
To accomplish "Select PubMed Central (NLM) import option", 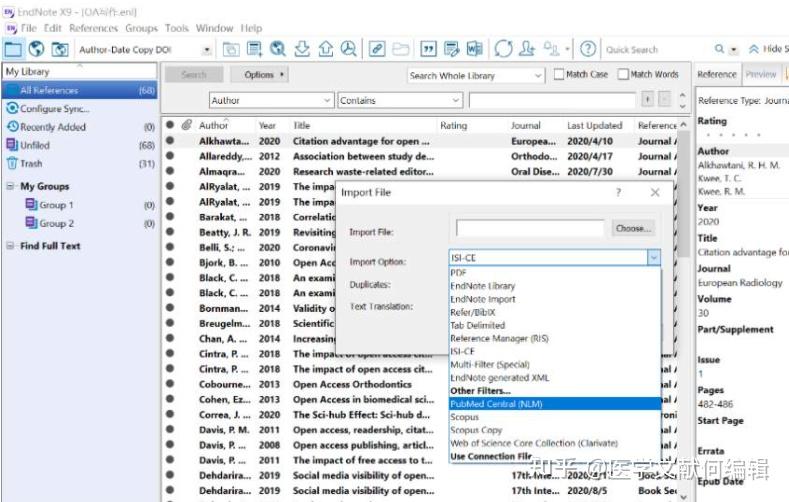I will pyautogui.click(x=555, y=403).
